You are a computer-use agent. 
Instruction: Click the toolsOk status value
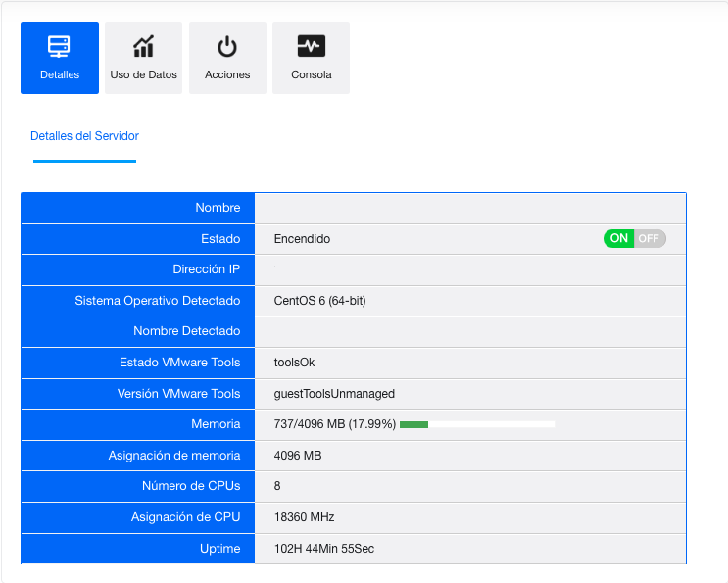click(294, 363)
